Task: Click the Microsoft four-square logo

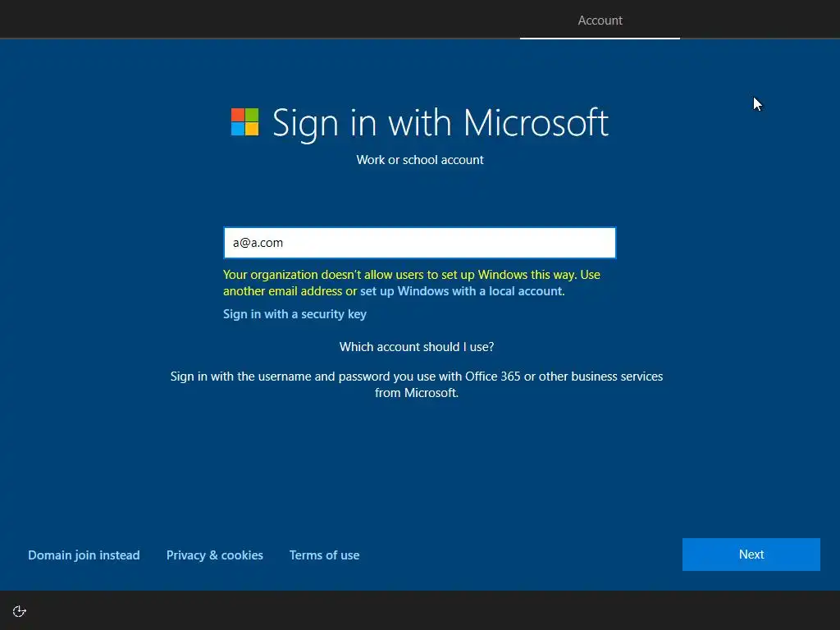Action: click(x=244, y=122)
